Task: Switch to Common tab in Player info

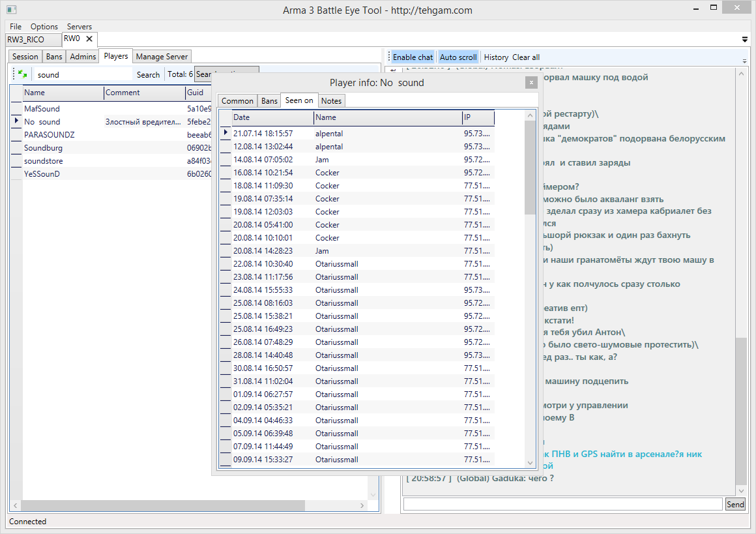Action: tap(237, 101)
